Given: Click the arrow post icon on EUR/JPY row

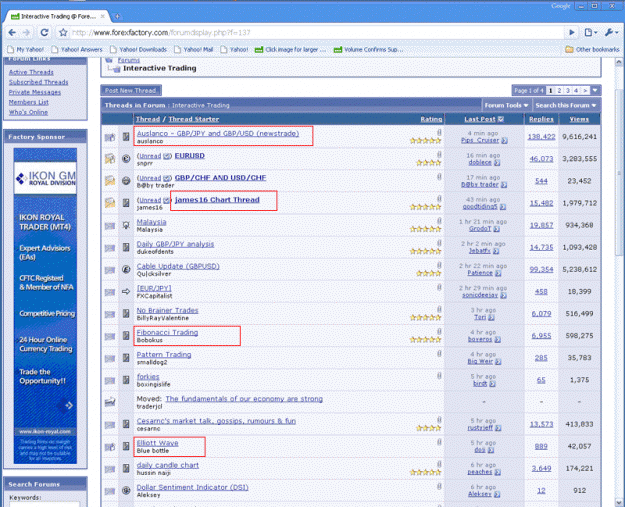Looking at the screenshot, I should (x=126, y=292).
